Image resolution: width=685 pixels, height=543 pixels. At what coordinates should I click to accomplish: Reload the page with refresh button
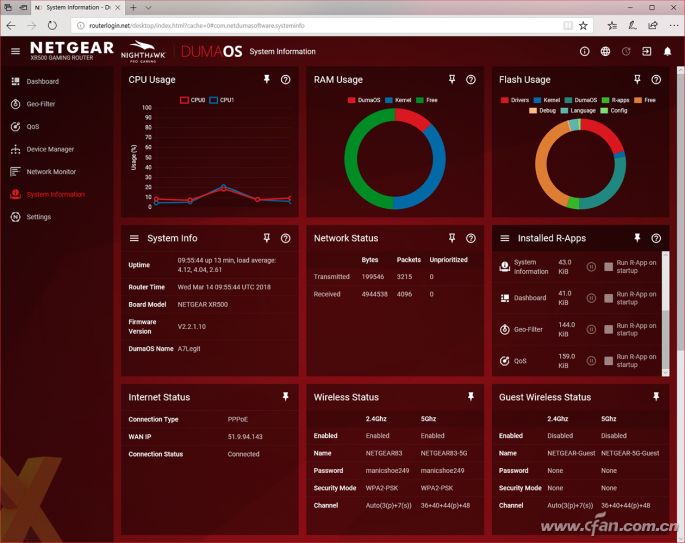pyautogui.click(x=52, y=25)
